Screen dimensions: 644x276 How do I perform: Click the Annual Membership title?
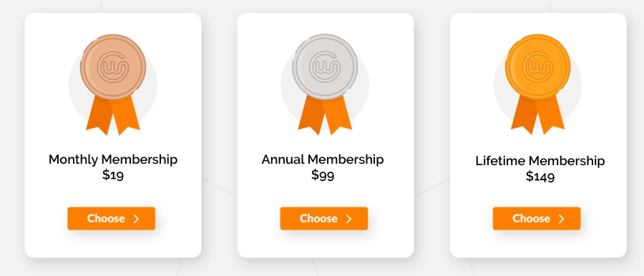click(323, 159)
